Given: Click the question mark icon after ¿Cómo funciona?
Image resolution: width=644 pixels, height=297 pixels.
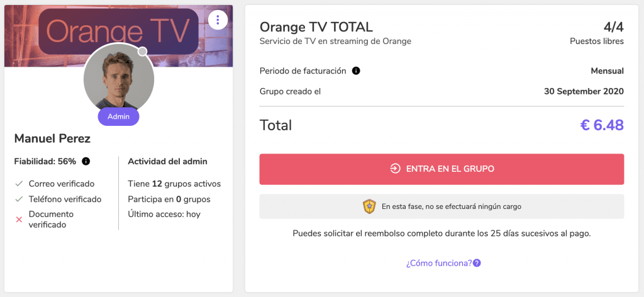Looking at the screenshot, I should 477,263.
